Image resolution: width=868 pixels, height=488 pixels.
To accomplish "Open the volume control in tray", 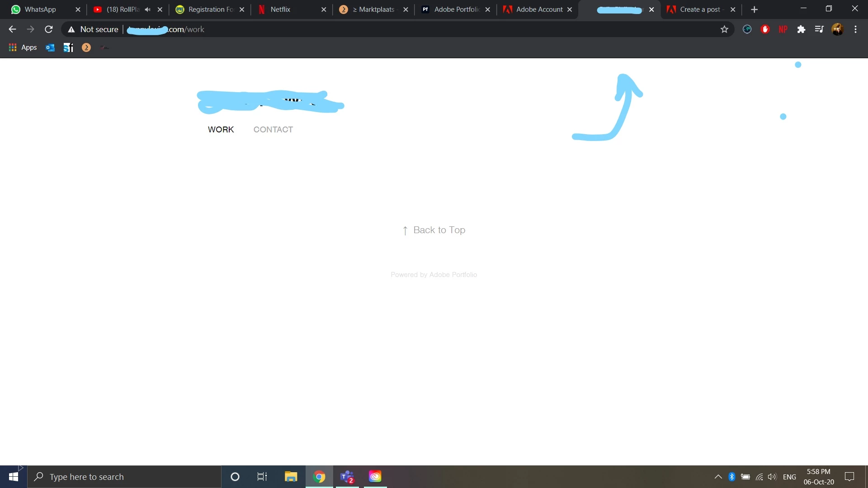I will 772,477.
